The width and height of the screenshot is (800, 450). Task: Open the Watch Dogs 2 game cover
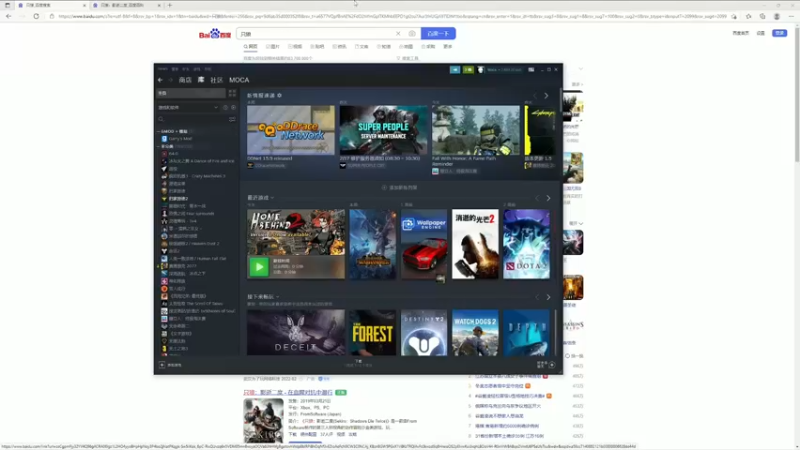pyautogui.click(x=475, y=333)
